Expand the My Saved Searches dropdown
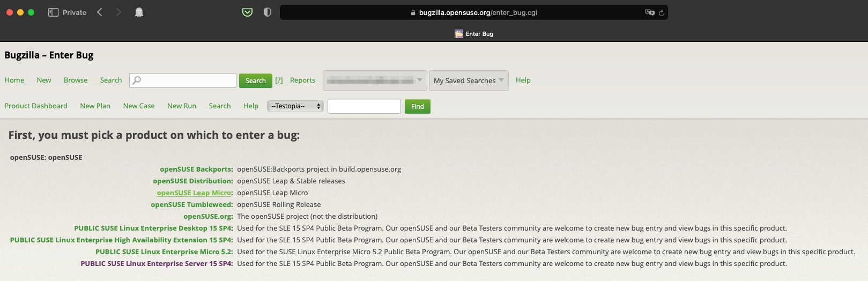The width and height of the screenshot is (868, 281). coord(468,80)
